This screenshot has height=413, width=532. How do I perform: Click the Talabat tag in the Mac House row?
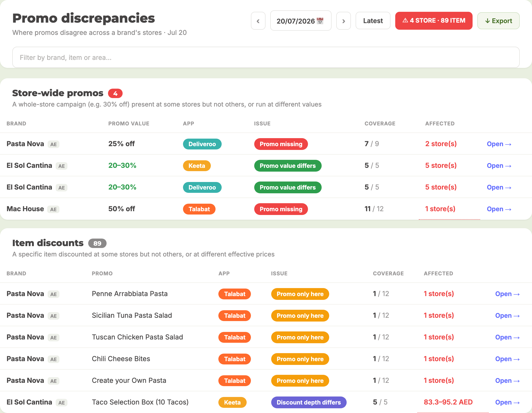199,209
